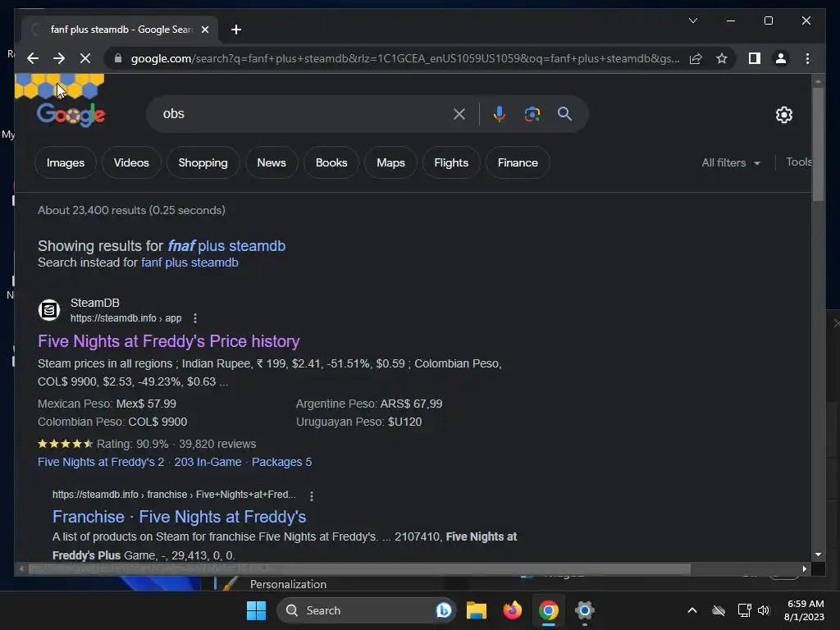Open Google quick settings gear
The image size is (840, 630).
tap(783, 114)
